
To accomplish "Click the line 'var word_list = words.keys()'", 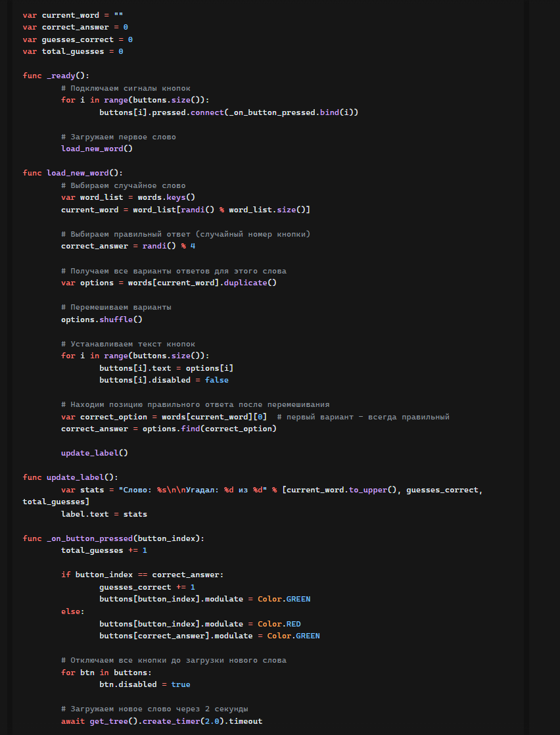I will pyautogui.click(x=128, y=198).
